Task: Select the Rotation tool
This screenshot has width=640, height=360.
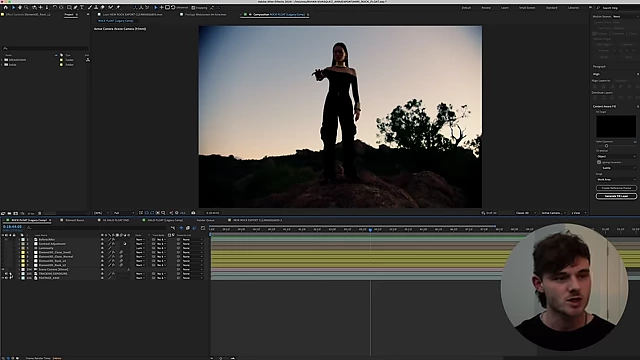Action: click(x=55, y=7)
